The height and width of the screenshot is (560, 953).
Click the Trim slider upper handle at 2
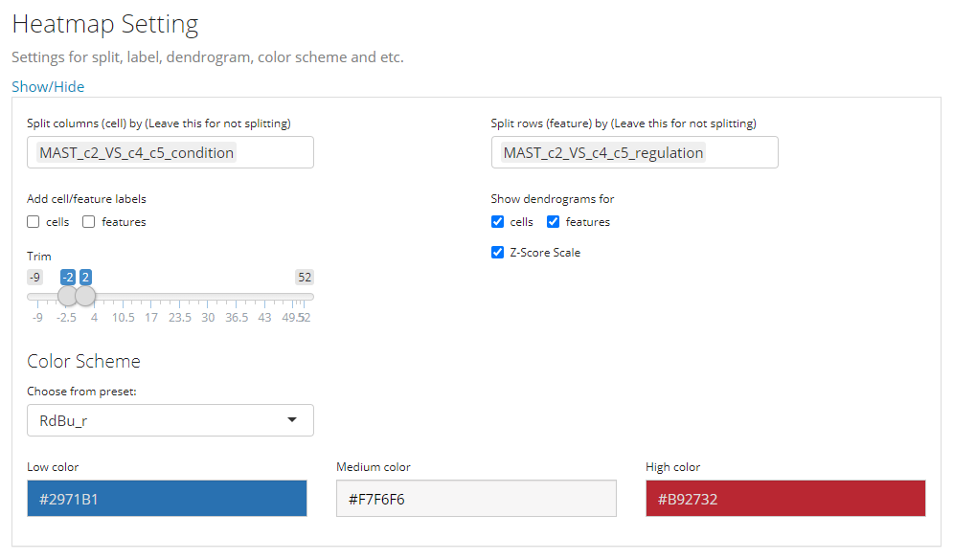[85, 297]
